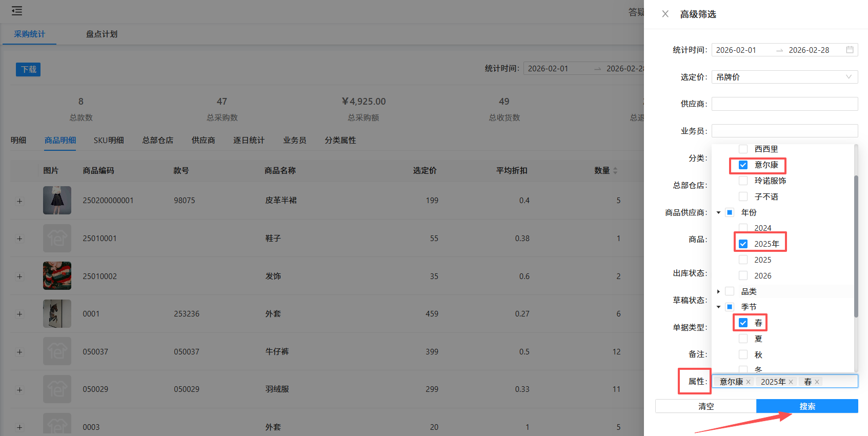Viewport: 868px width, 436px height.
Task: Open the 供应商 sub-tab
Action: pos(204,140)
